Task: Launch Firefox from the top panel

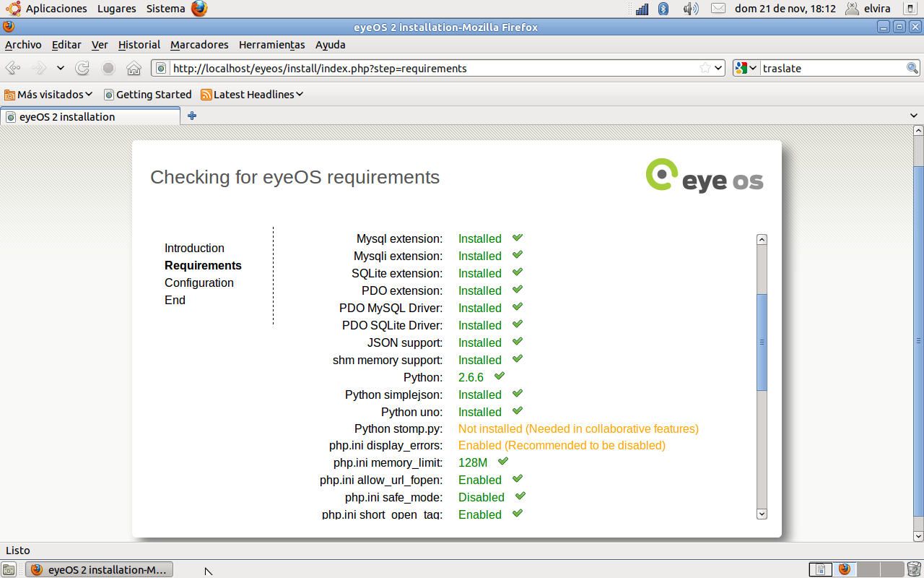Action: (x=199, y=9)
